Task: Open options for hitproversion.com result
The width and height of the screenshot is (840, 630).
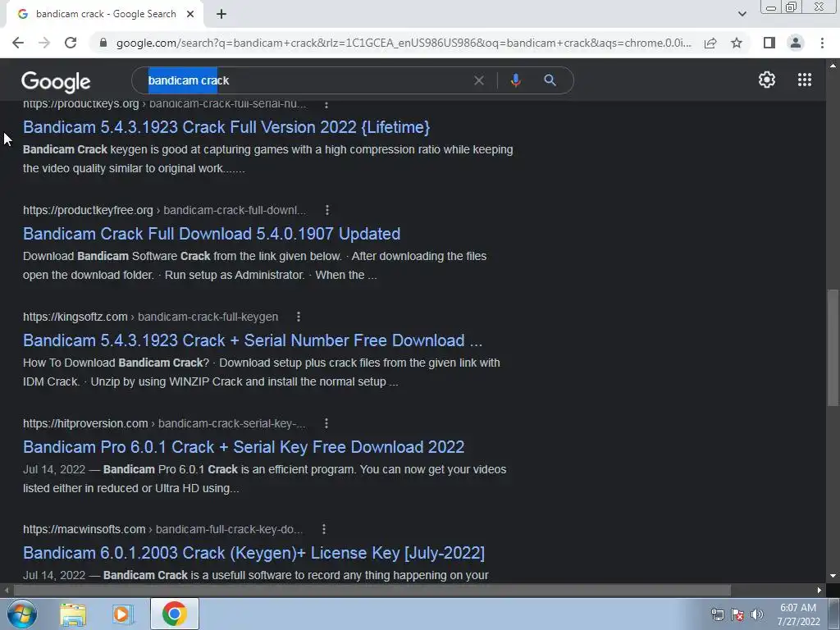Action: pyautogui.click(x=326, y=423)
